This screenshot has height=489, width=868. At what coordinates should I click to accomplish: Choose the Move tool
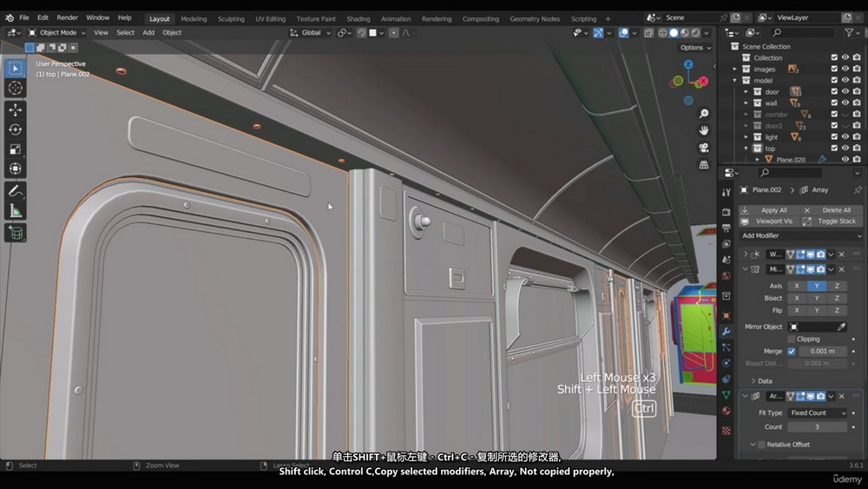pos(15,109)
